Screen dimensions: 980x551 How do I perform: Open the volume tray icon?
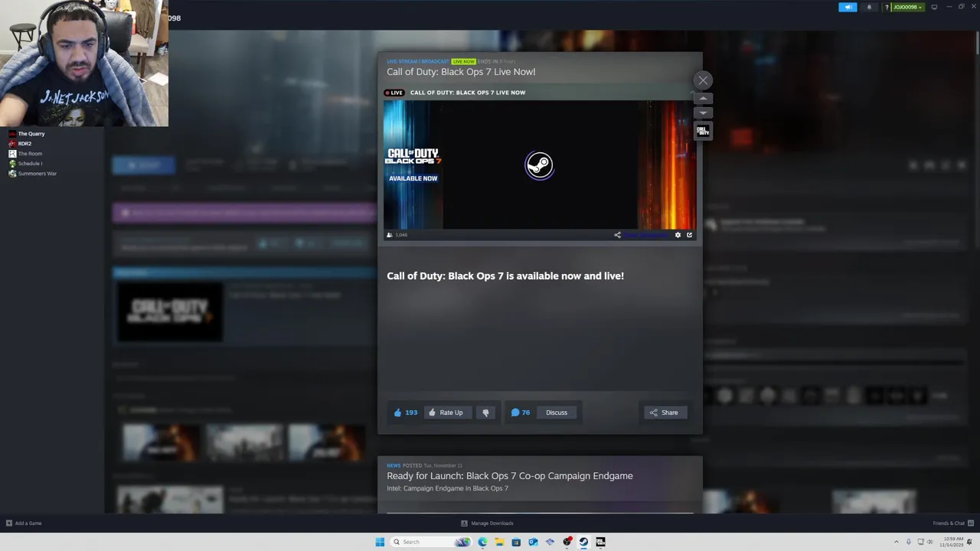click(931, 542)
